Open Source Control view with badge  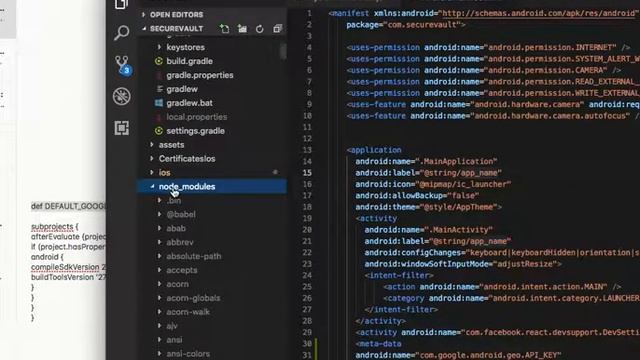(x=122, y=65)
